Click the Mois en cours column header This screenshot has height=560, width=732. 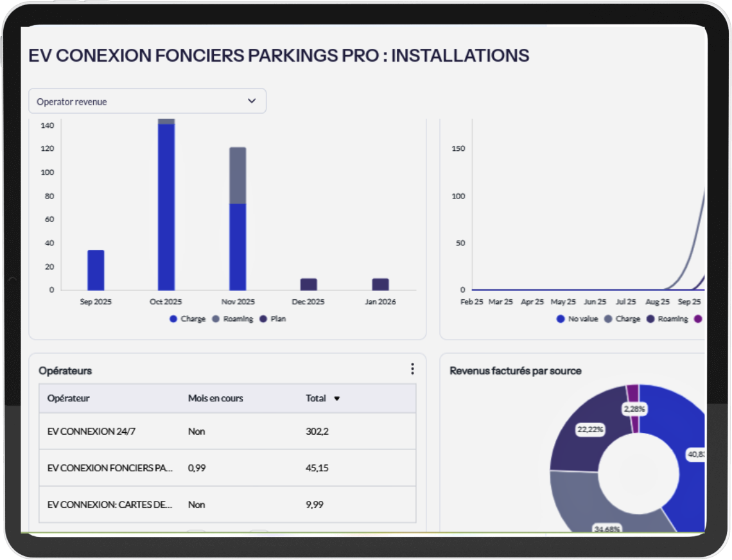pos(216,399)
